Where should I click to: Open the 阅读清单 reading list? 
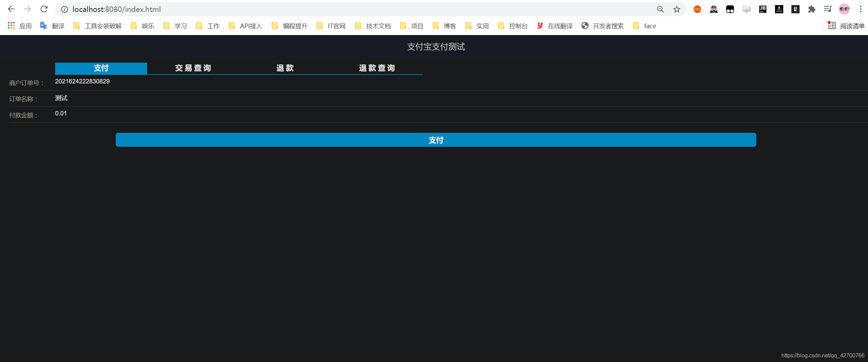coord(846,26)
